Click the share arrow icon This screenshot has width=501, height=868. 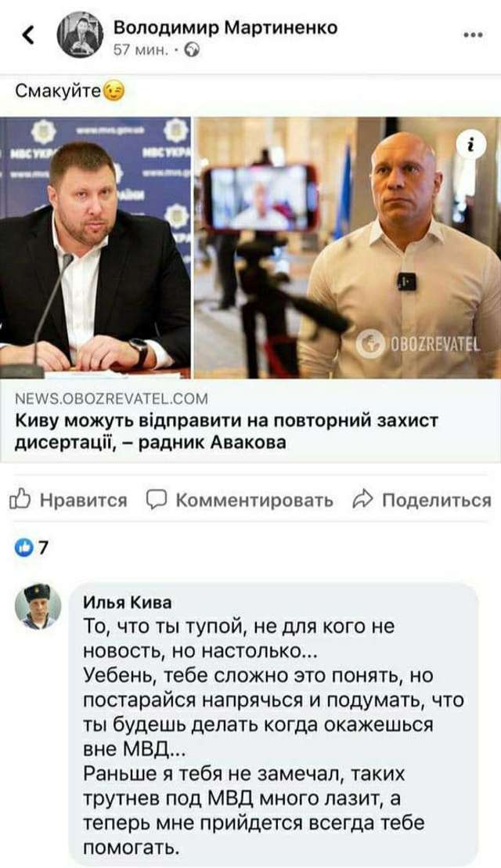click(x=363, y=499)
